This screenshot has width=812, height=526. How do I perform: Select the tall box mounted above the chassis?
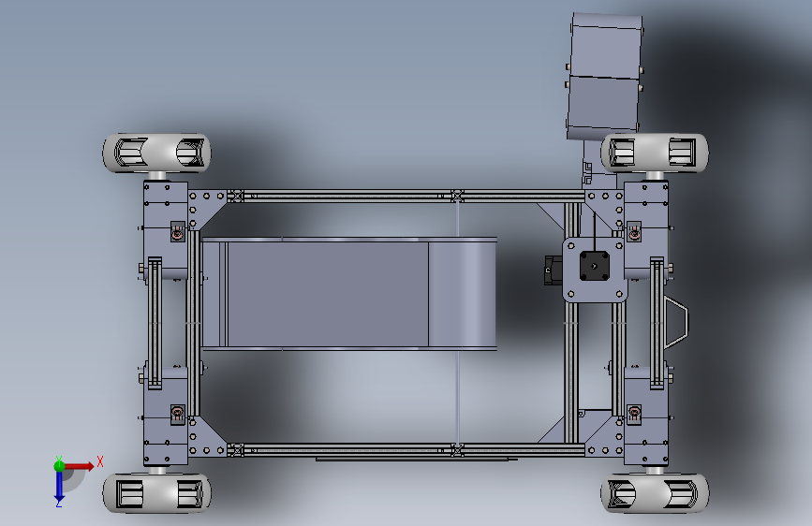[605, 77]
